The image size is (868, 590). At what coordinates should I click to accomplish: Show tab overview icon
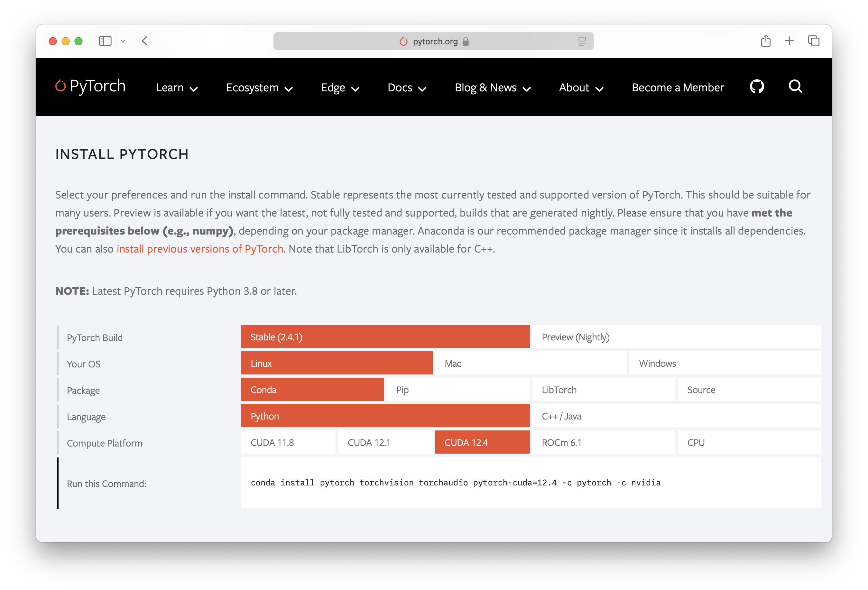click(x=814, y=41)
